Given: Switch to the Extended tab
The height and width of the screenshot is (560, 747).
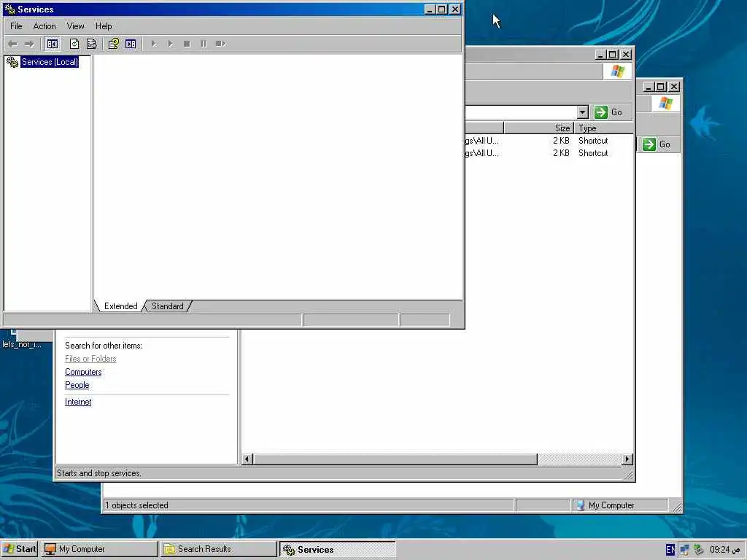Looking at the screenshot, I should coord(120,306).
